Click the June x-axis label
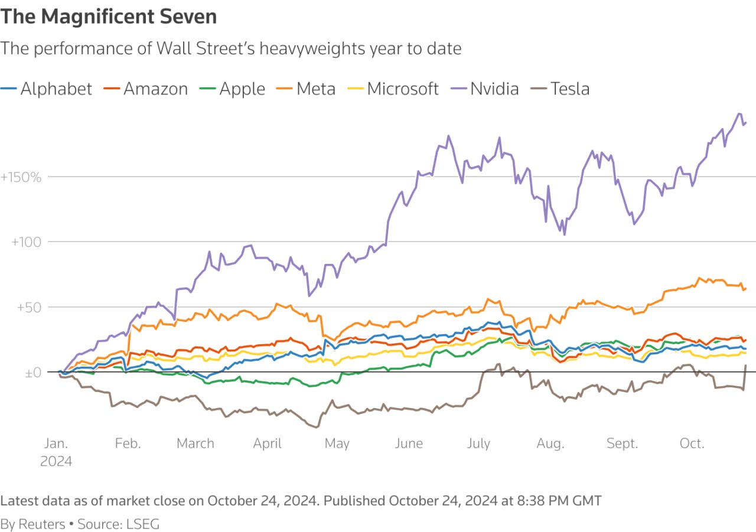Viewport: 756px width, 532px height. pyautogui.click(x=409, y=443)
